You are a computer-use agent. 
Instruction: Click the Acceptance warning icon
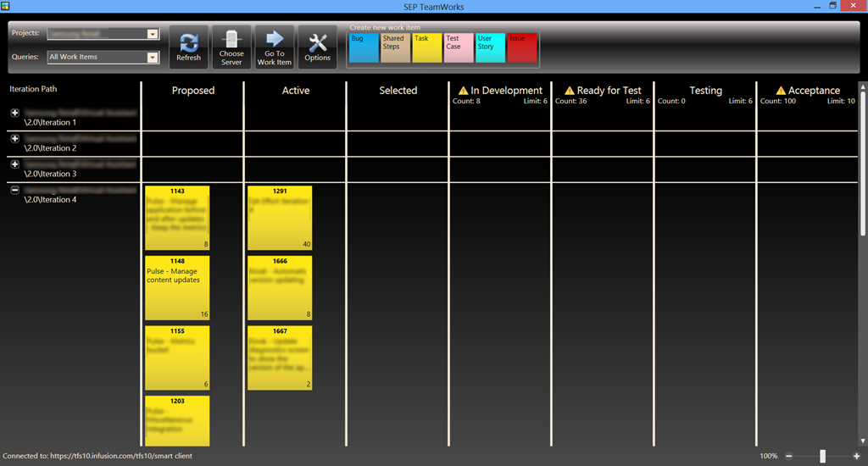click(x=781, y=90)
